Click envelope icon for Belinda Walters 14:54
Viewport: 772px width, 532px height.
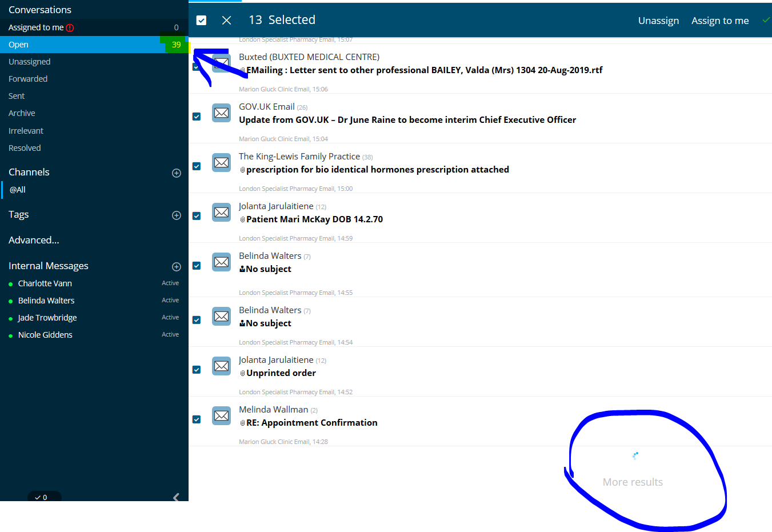[x=222, y=317]
